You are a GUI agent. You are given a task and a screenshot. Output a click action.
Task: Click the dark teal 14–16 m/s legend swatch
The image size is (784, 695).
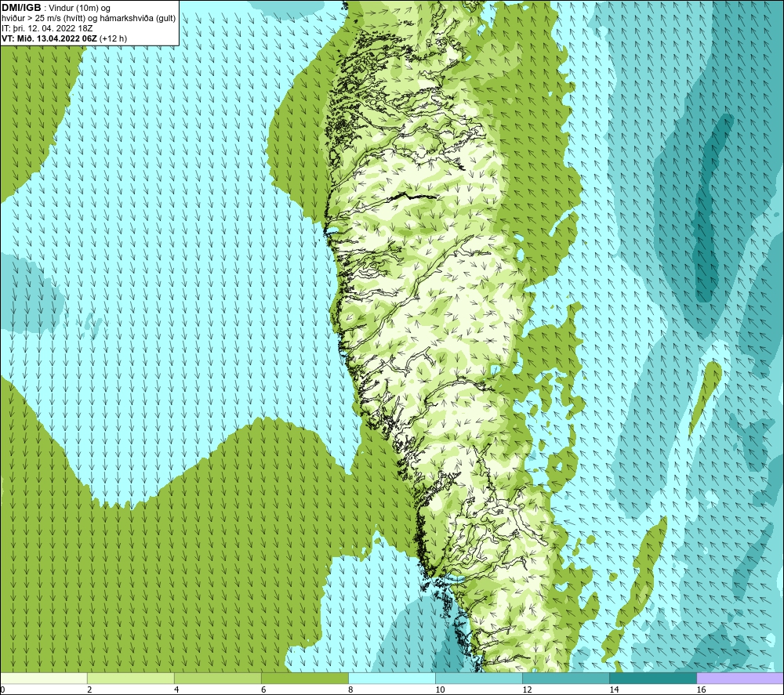pos(652,678)
